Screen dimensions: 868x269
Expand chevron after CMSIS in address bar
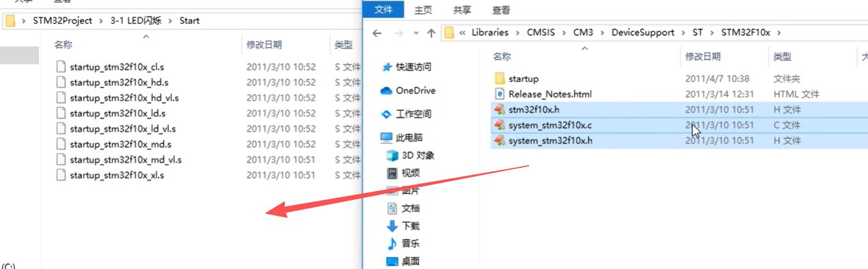pyautogui.click(x=563, y=32)
